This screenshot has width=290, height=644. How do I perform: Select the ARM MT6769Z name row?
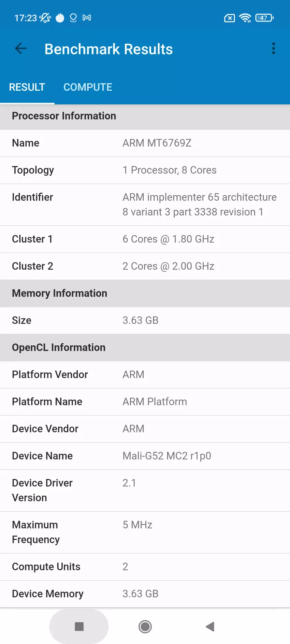click(145, 143)
